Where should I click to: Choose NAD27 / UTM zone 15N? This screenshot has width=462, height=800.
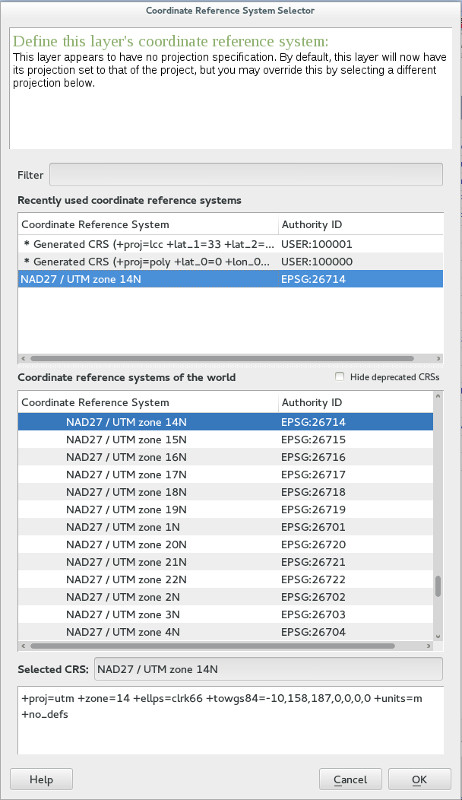pyautogui.click(x=225, y=440)
